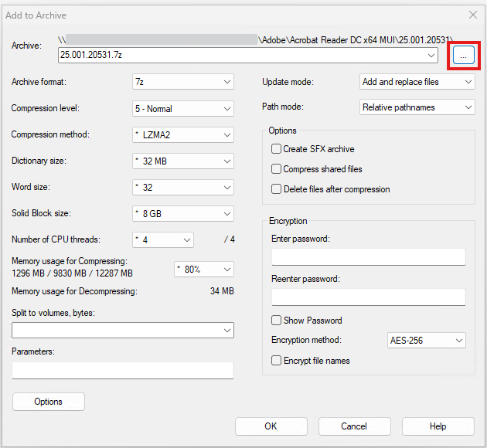Open the Word size dropdown
This screenshot has height=448, width=487.
point(182,188)
